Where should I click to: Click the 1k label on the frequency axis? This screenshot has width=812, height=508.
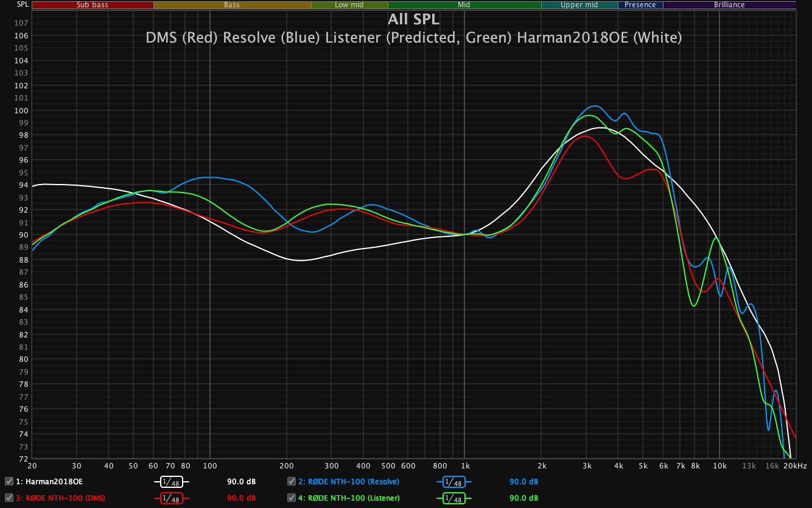[x=464, y=466]
